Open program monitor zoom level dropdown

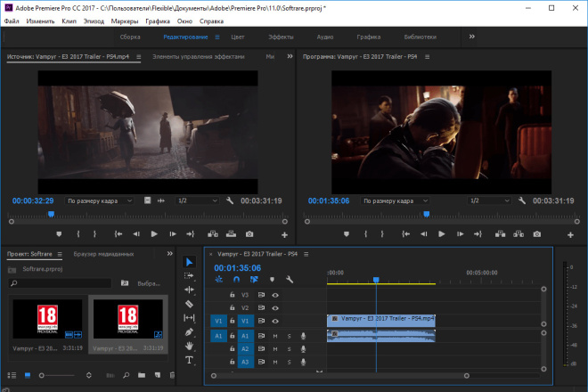point(396,200)
